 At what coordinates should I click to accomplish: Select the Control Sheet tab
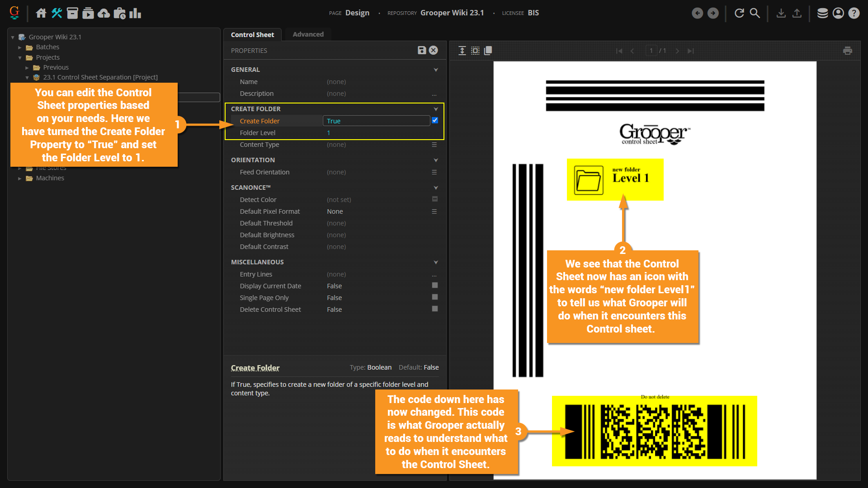click(x=252, y=35)
